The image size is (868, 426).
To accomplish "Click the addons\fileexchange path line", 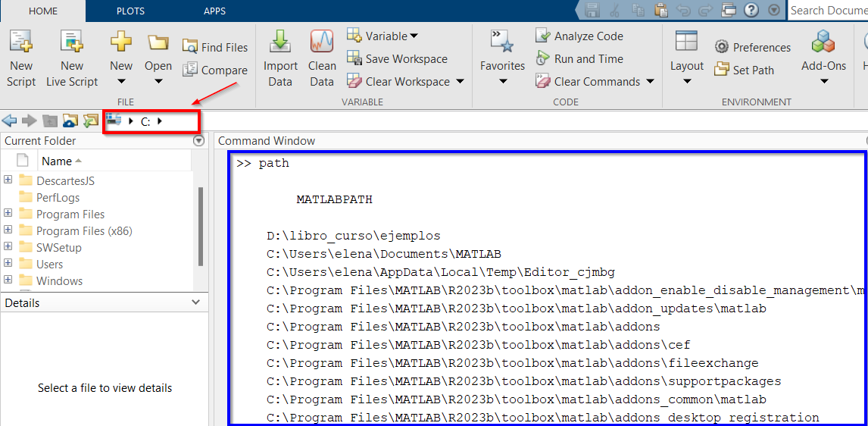I will click(x=513, y=363).
